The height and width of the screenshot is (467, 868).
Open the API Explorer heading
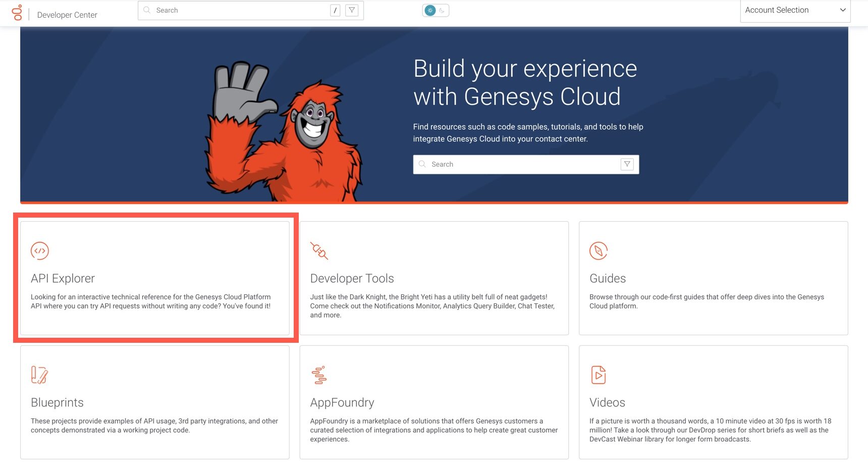63,278
